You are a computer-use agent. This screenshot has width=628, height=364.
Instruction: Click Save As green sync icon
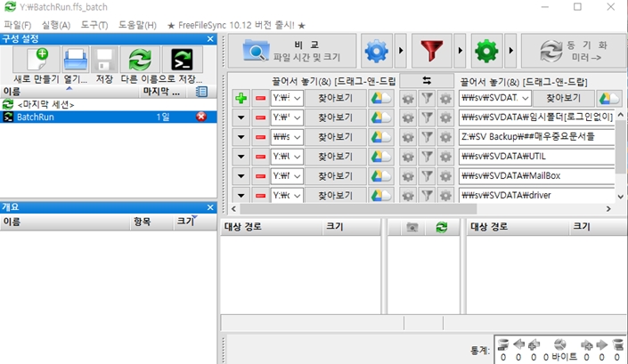(x=140, y=60)
